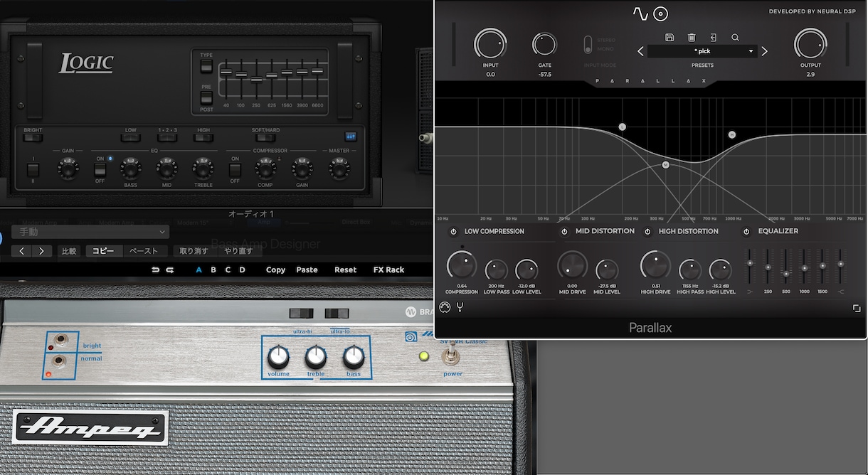Delete the Parallax preset with trash icon

point(692,38)
